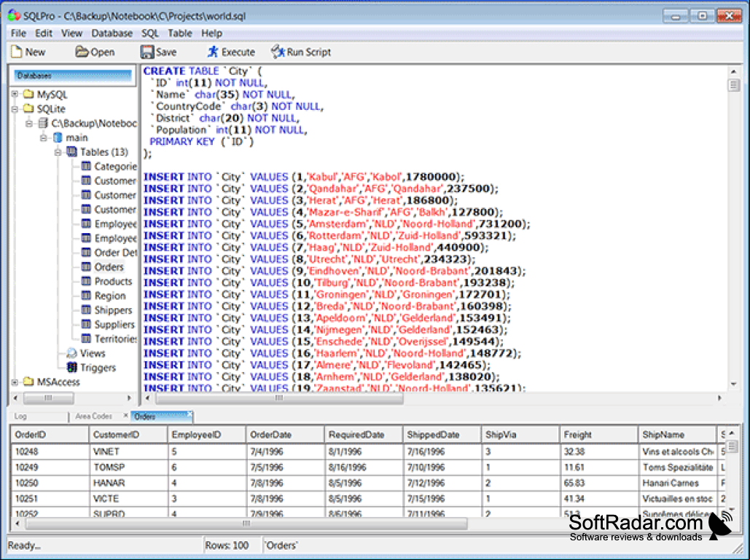Select the shipped date 7/16/1996

(x=442, y=451)
